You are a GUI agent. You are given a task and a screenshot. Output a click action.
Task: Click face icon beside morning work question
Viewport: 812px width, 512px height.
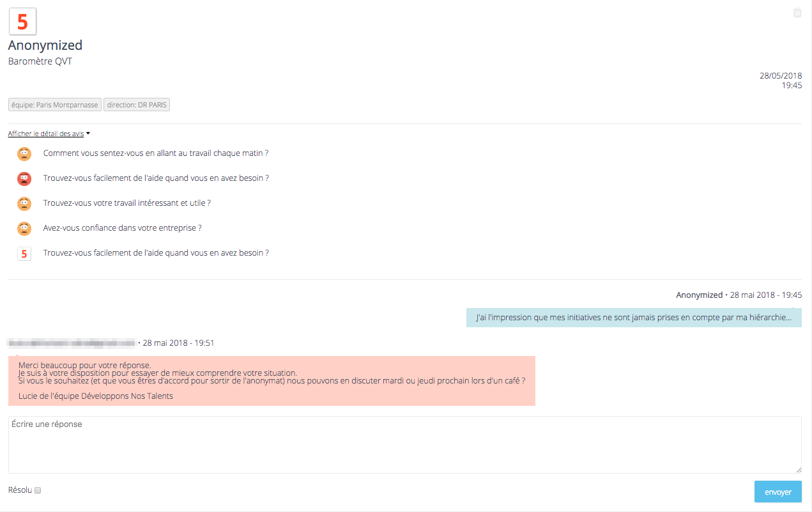[x=24, y=154]
